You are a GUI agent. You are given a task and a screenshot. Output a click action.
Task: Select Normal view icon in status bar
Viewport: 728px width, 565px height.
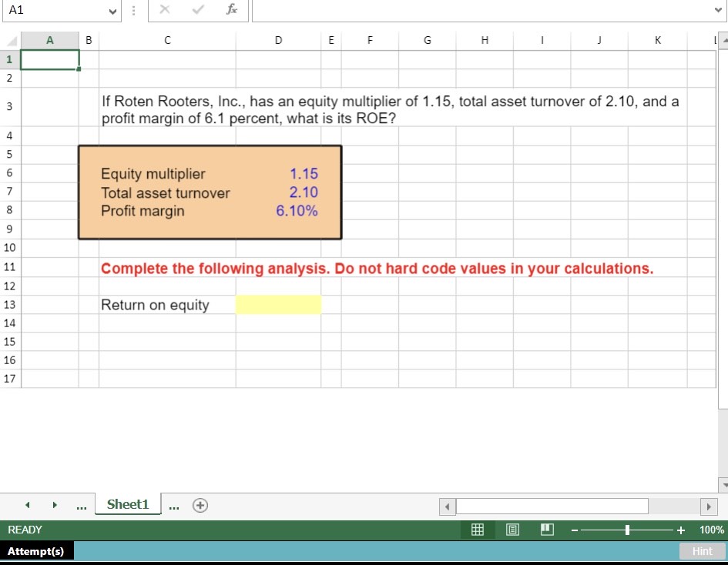[478, 530]
